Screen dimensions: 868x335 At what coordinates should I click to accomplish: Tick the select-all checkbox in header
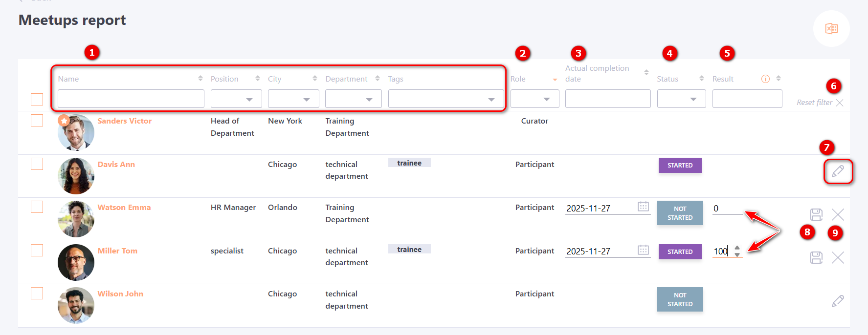click(x=37, y=99)
